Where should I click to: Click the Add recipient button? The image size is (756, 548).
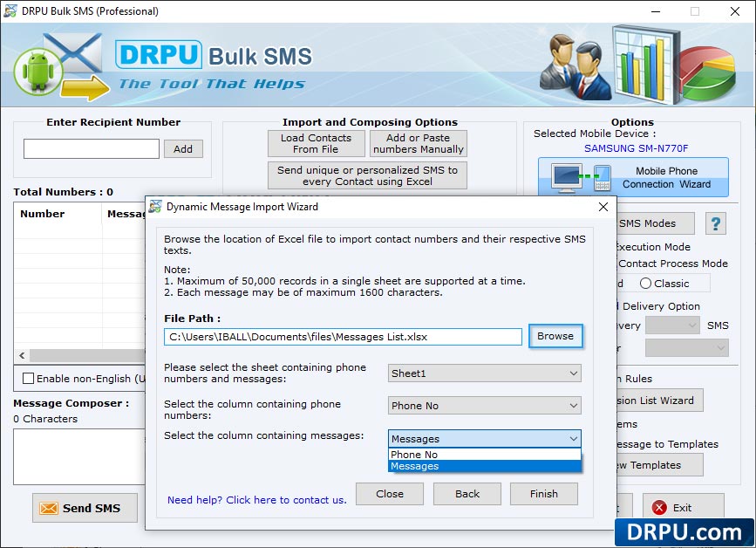(183, 149)
